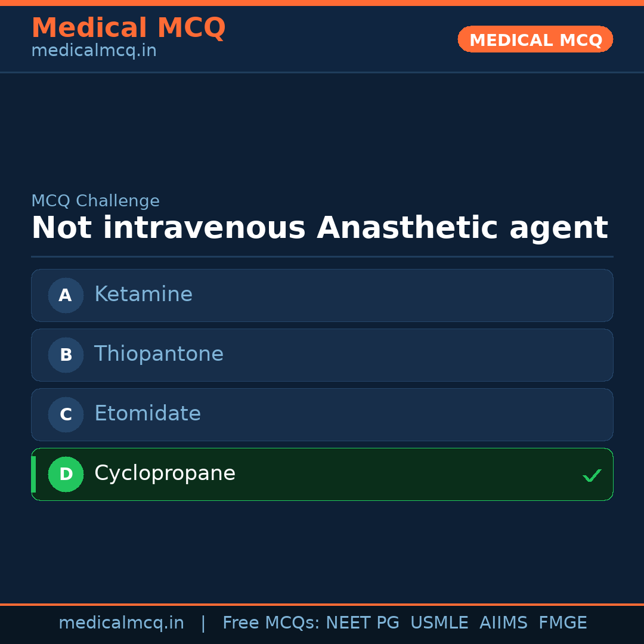Click the USMLE footer label
The width and height of the screenshot is (644, 644).
pos(439,623)
